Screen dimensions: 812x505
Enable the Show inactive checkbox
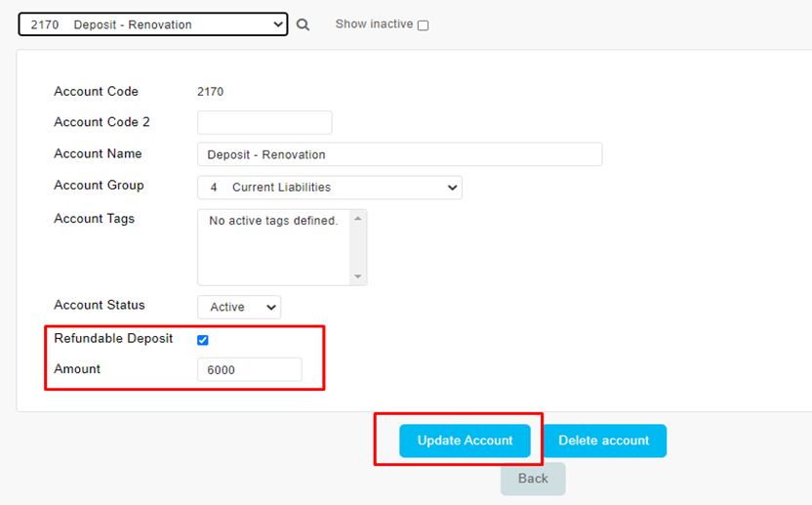[x=424, y=24]
